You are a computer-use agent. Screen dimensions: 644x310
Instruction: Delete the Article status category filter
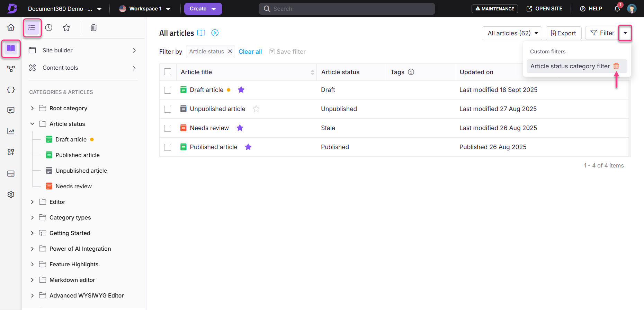point(616,66)
